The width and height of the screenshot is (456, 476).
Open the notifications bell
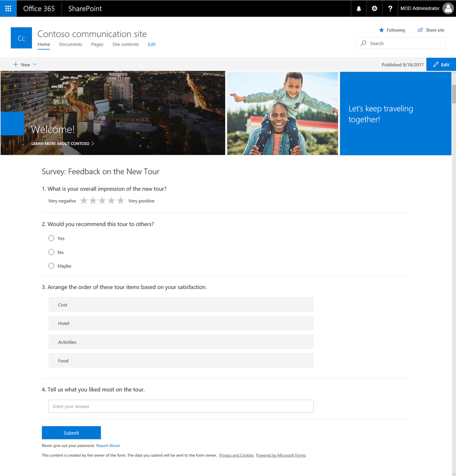point(359,9)
